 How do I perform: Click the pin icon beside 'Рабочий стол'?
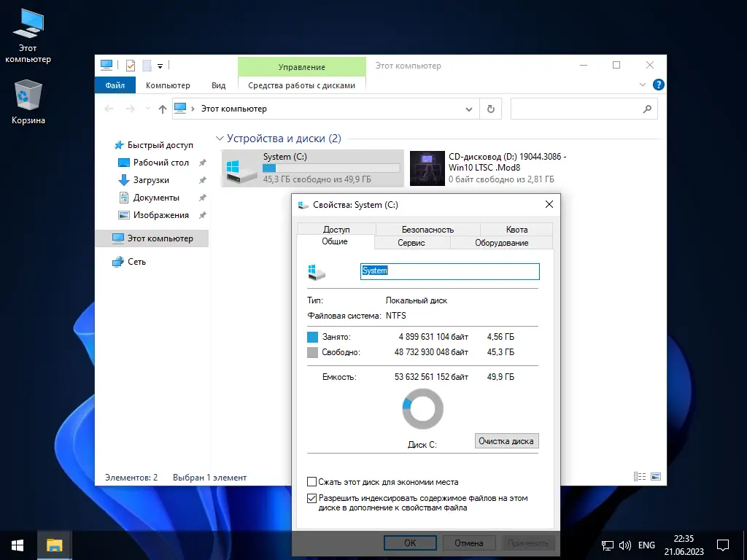(x=203, y=163)
